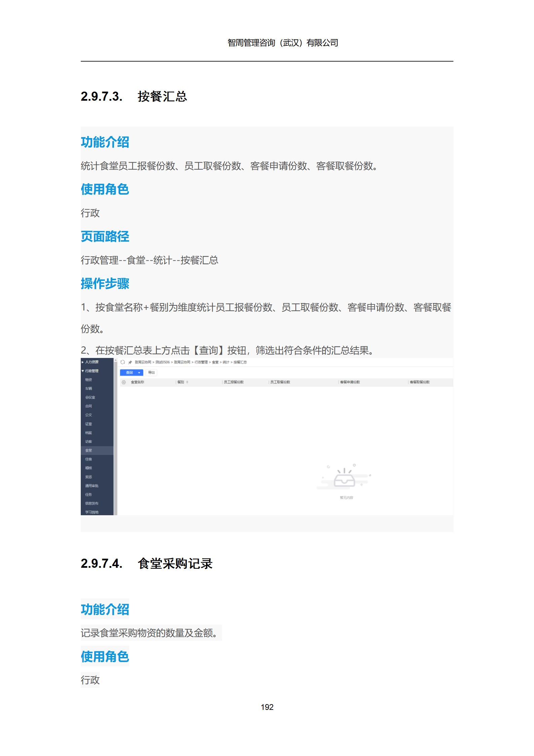
Task: Collapse the 行政管理 sidebar group
Action: click(90, 371)
